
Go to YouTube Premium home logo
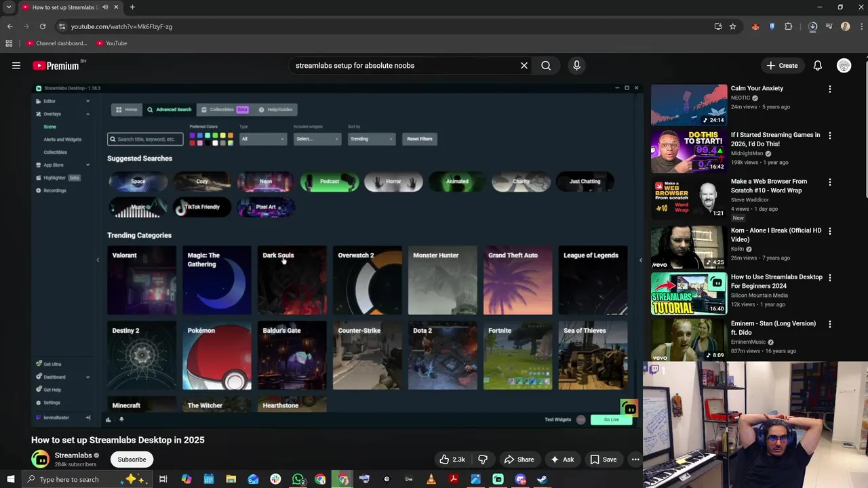(x=56, y=66)
